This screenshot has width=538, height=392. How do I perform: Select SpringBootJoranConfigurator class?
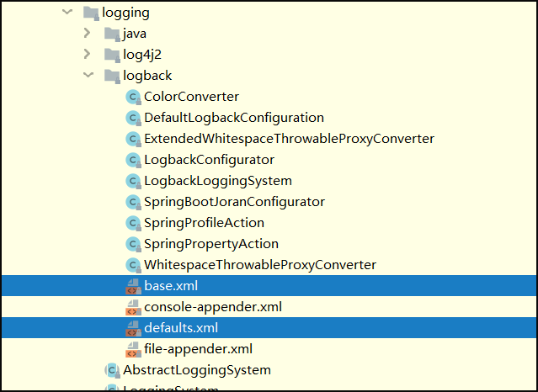point(234,202)
